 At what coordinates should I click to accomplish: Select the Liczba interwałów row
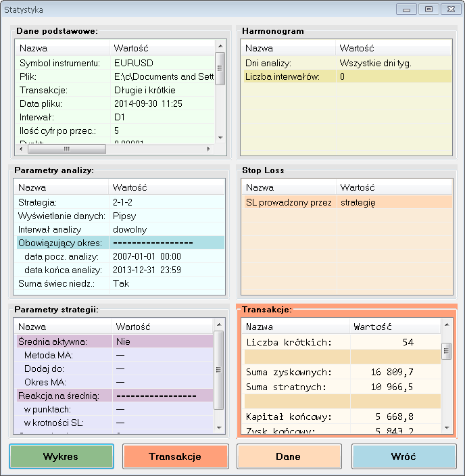(347, 76)
